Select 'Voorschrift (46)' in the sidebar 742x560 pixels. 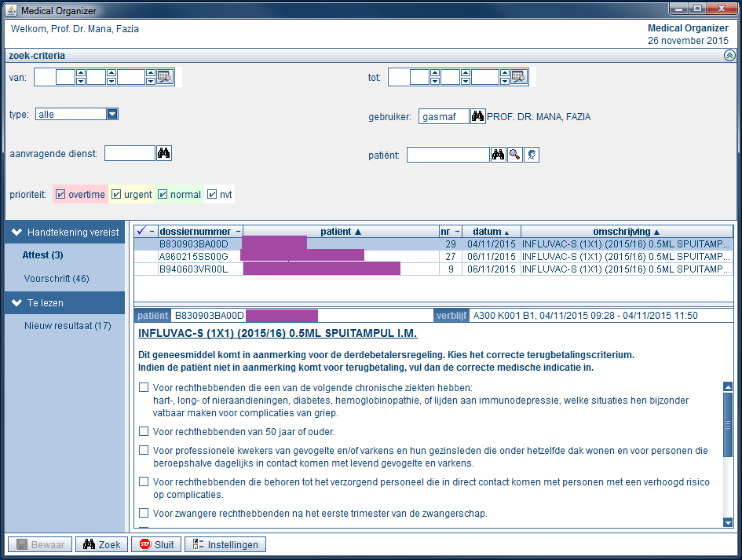(x=57, y=279)
